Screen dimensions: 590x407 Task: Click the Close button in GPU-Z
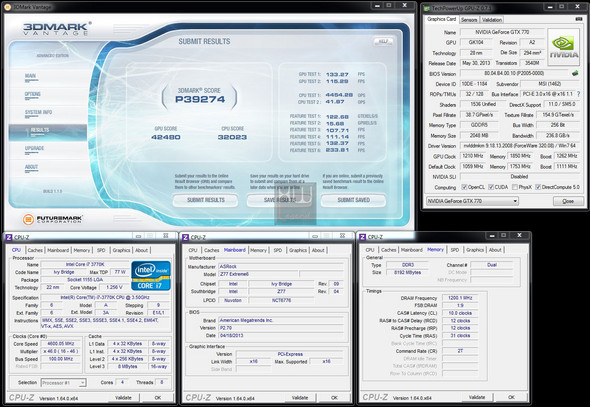(568, 201)
